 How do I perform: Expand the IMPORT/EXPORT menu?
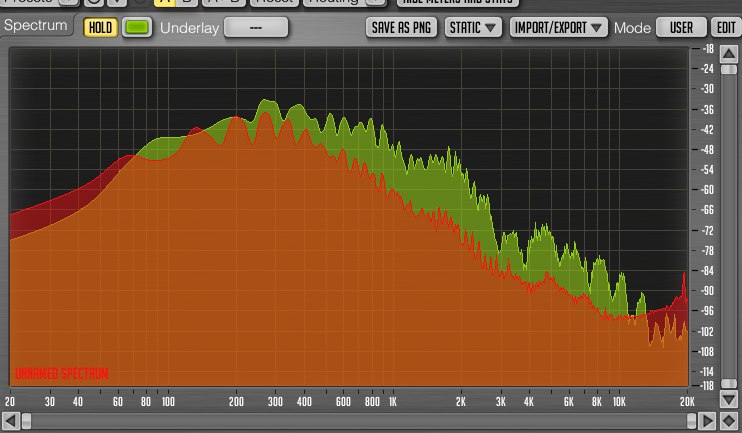(x=559, y=27)
